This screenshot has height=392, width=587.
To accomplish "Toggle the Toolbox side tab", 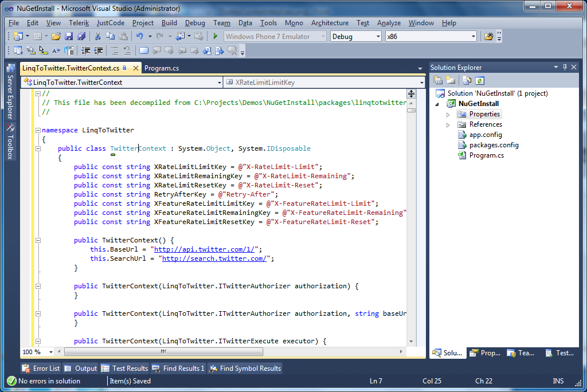I will pyautogui.click(x=10, y=142).
